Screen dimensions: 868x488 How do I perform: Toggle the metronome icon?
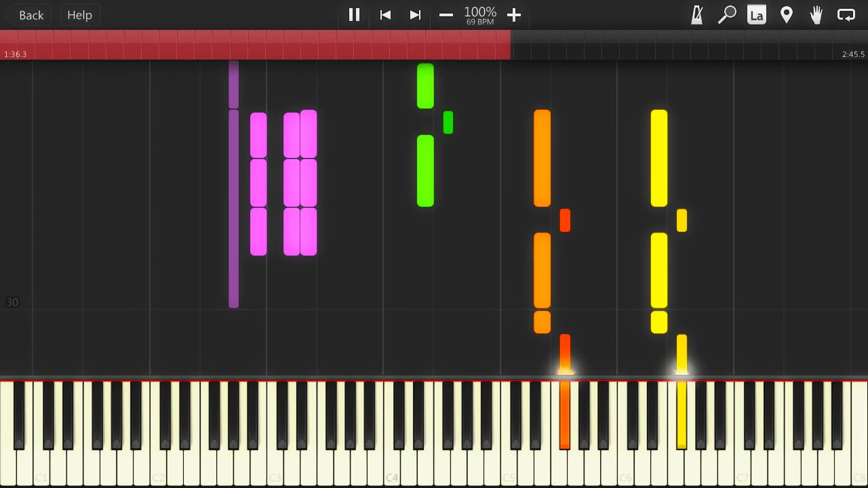697,15
